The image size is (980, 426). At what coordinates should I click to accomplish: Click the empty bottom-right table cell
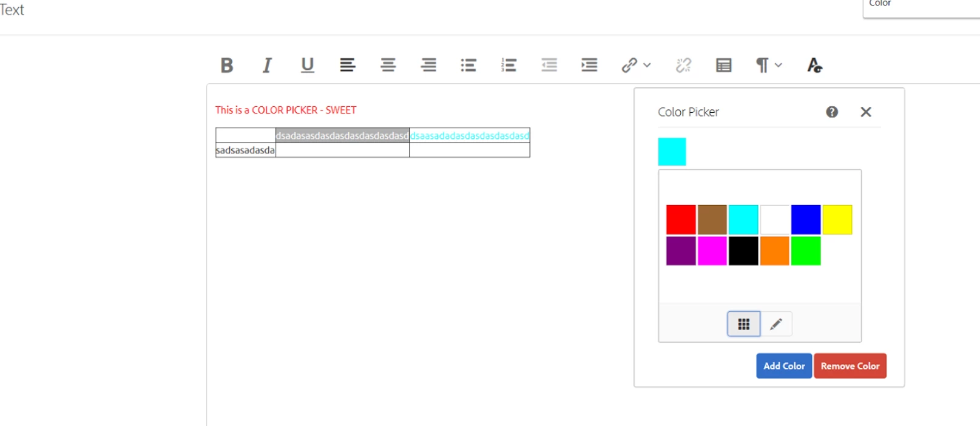point(470,150)
